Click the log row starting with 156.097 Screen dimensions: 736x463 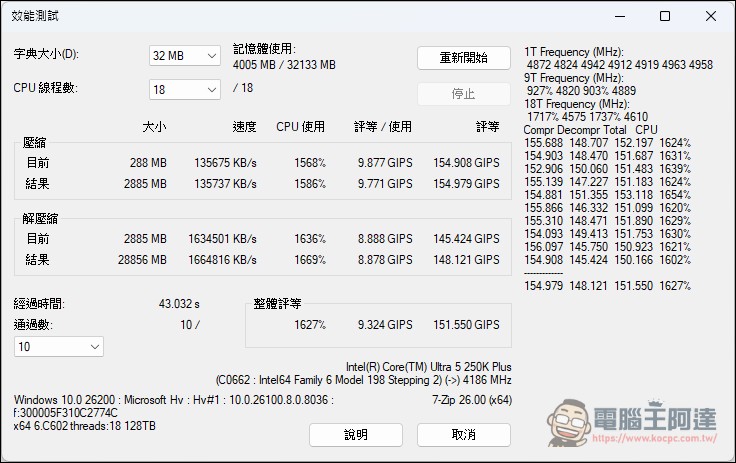[x=607, y=247]
